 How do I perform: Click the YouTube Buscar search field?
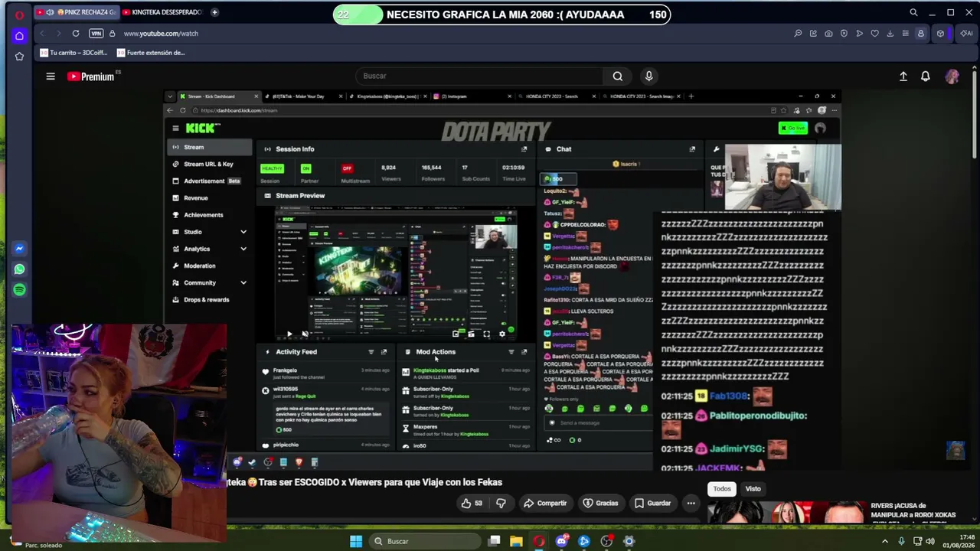point(479,76)
